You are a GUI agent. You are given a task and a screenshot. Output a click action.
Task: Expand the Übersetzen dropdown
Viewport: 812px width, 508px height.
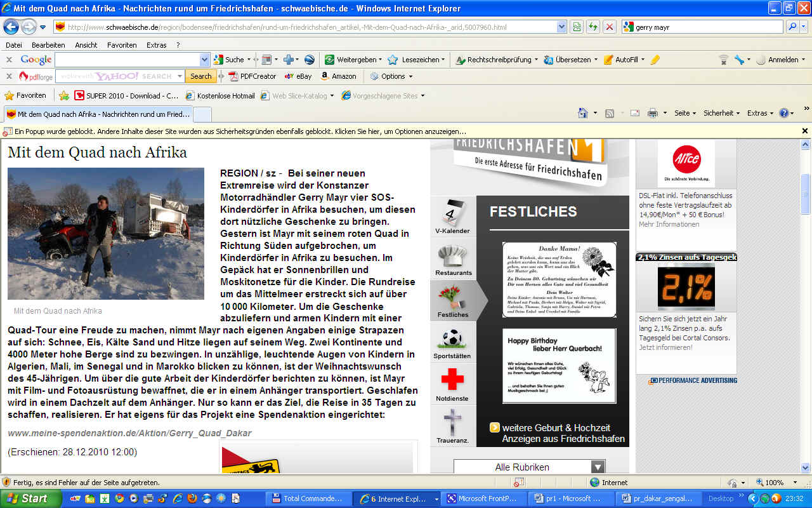click(x=594, y=60)
